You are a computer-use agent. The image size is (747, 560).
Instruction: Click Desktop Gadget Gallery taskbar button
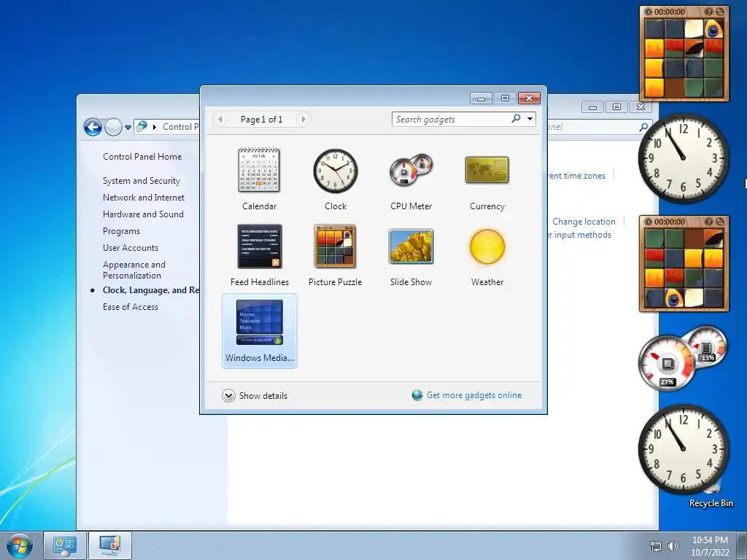(x=110, y=545)
